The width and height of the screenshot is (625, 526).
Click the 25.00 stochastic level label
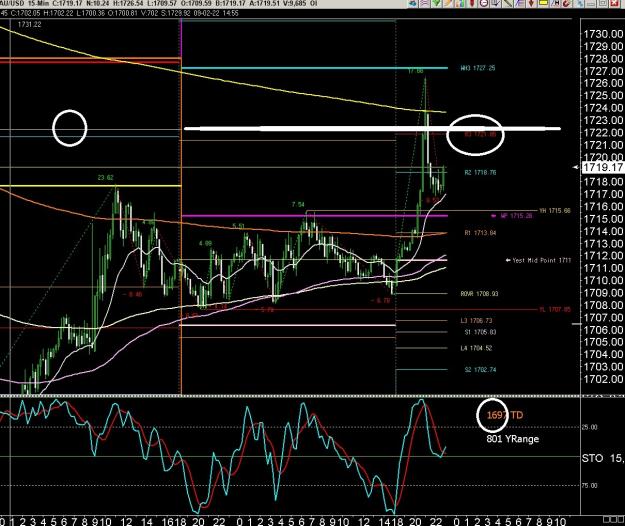click(x=590, y=427)
